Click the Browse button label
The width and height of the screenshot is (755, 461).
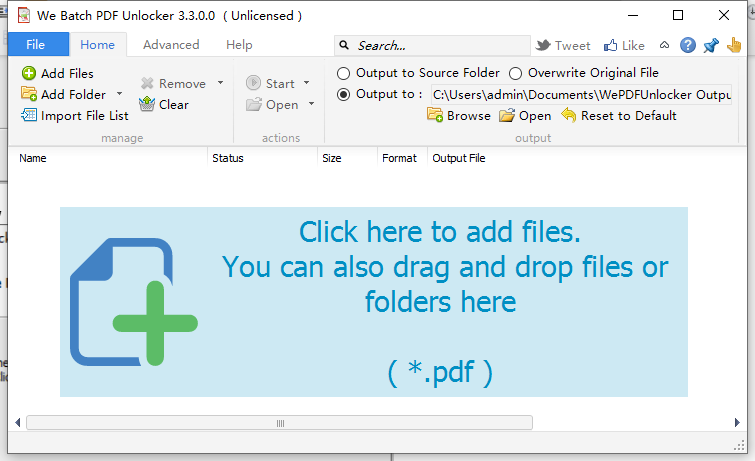click(x=469, y=116)
